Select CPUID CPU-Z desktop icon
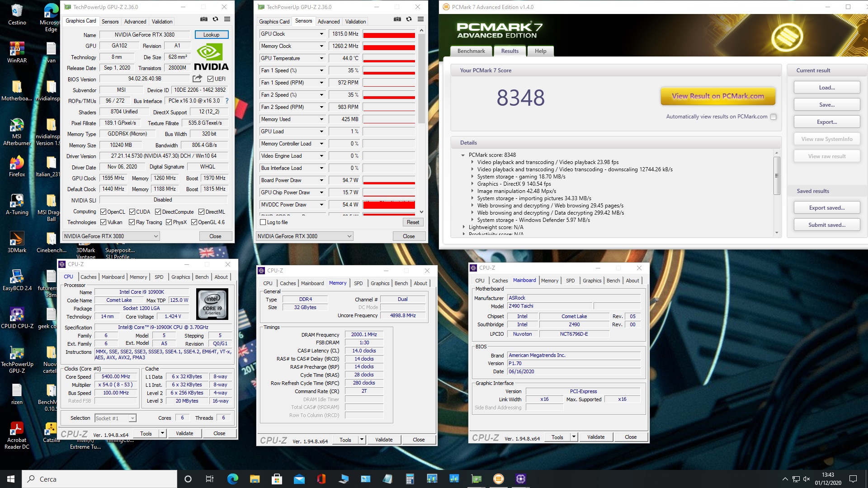 (17, 318)
